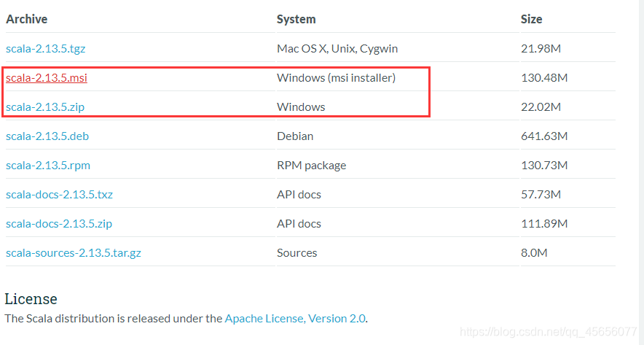The height and width of the screenshot is (345, 644).
Task: Click the 'Mac OS X, Unix, Cygwin' text
Action: point(337,49)
